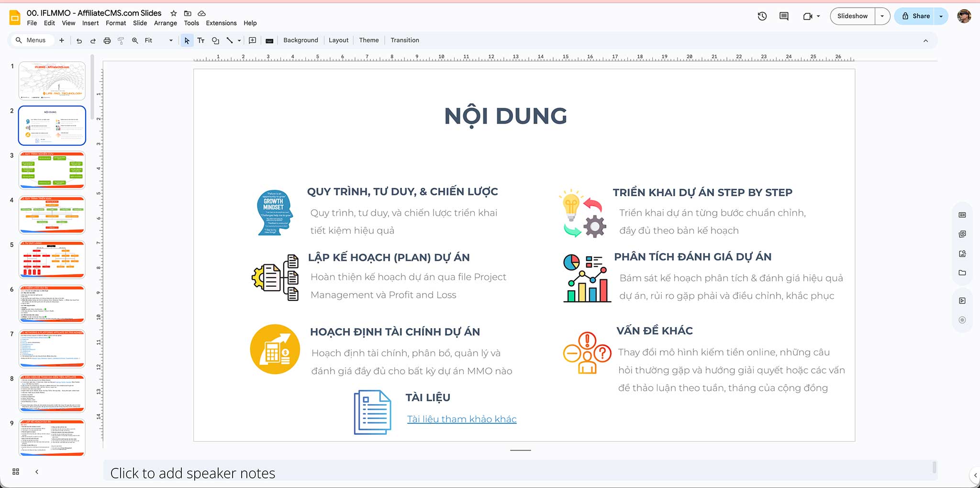Open the Format menu
This screenshot has width=980, height=488.
116,23
